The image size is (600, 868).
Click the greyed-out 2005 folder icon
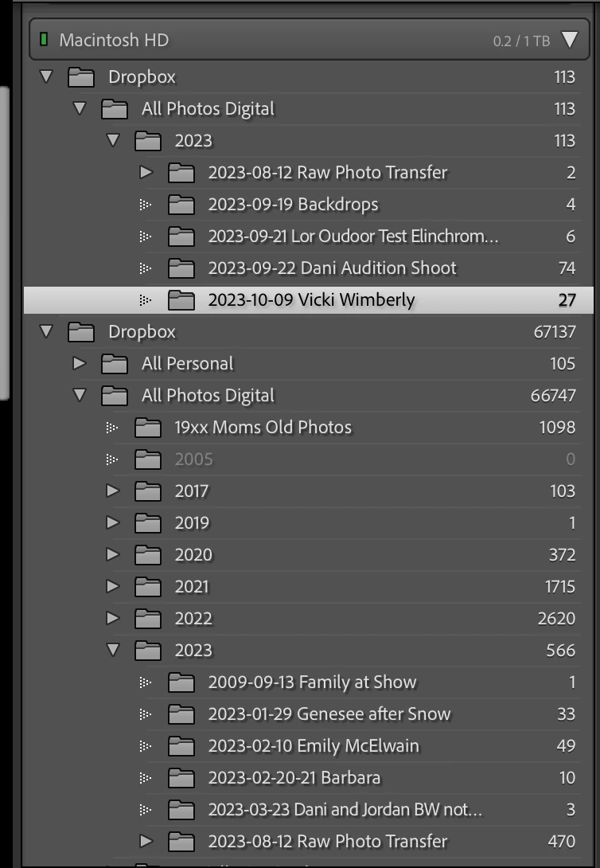148,459
